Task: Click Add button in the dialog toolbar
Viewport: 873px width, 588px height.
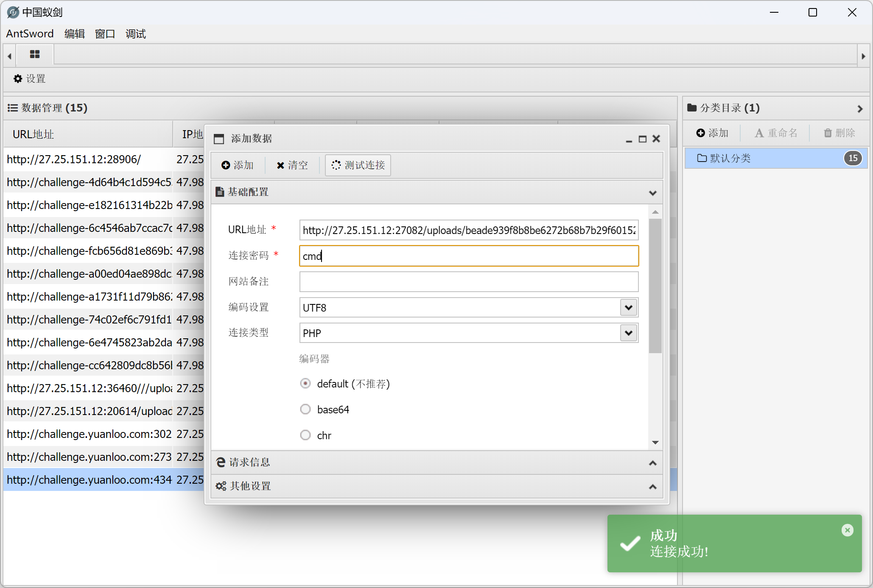Action: pyautogui.click(x=238, y=165)
